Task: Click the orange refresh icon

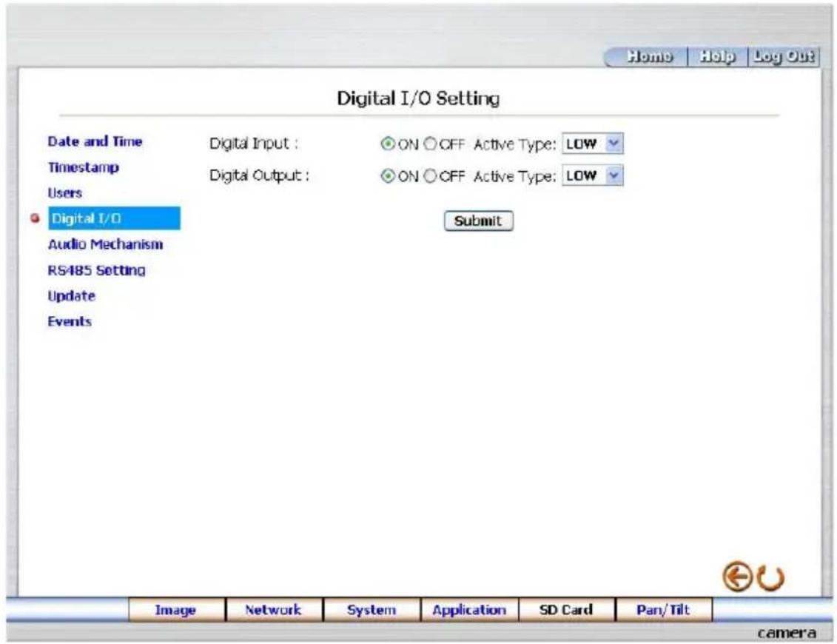Action: [x=771, y=578]
